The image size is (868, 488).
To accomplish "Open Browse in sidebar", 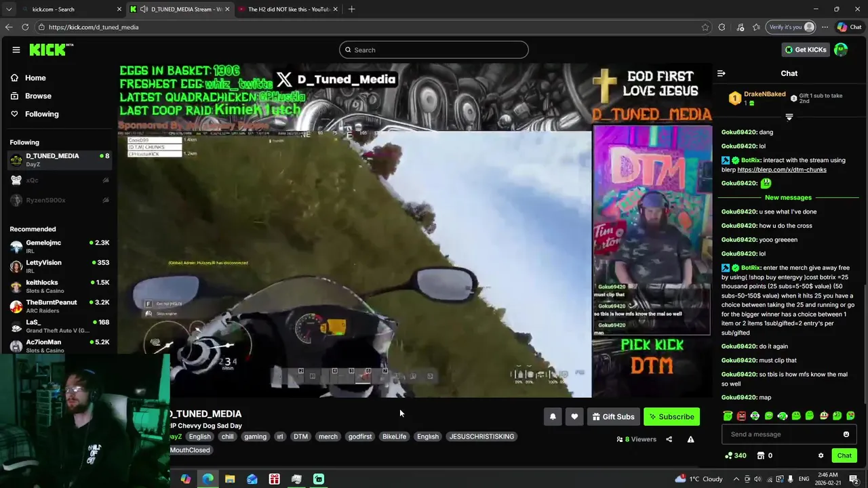I will tap(31, 96).
